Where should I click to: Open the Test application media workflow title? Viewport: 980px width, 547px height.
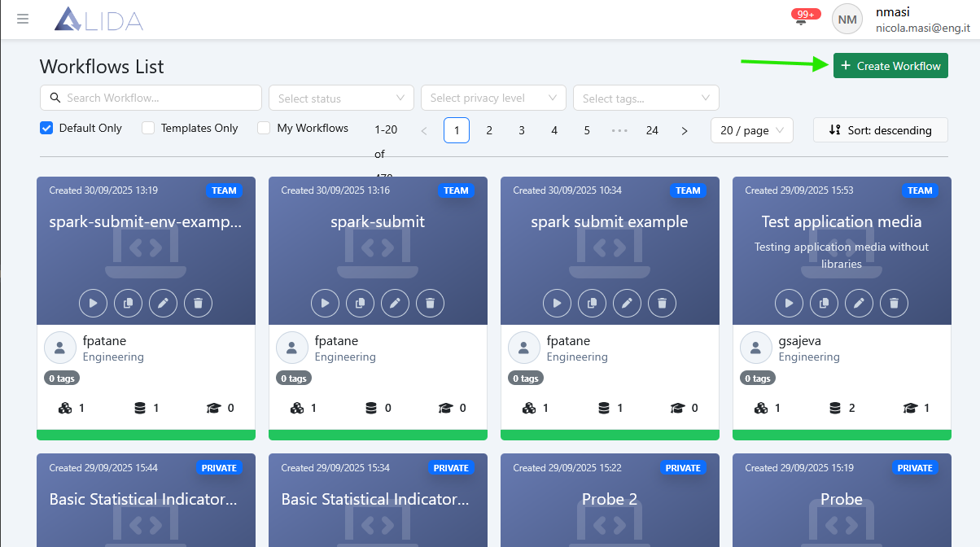coord(842,221)
